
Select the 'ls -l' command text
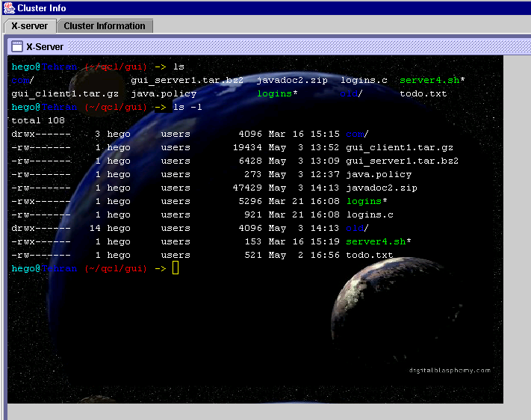click(187, 107)
